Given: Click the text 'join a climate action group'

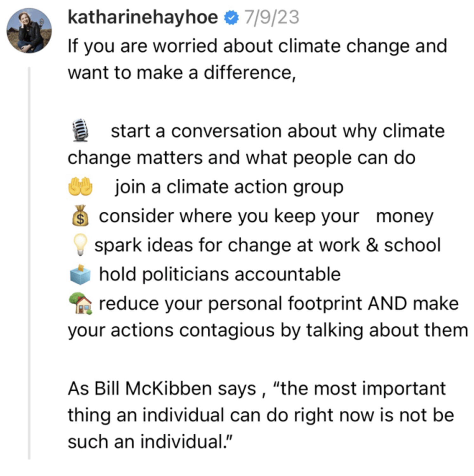Looking at the screenshot, I should 229,187.
